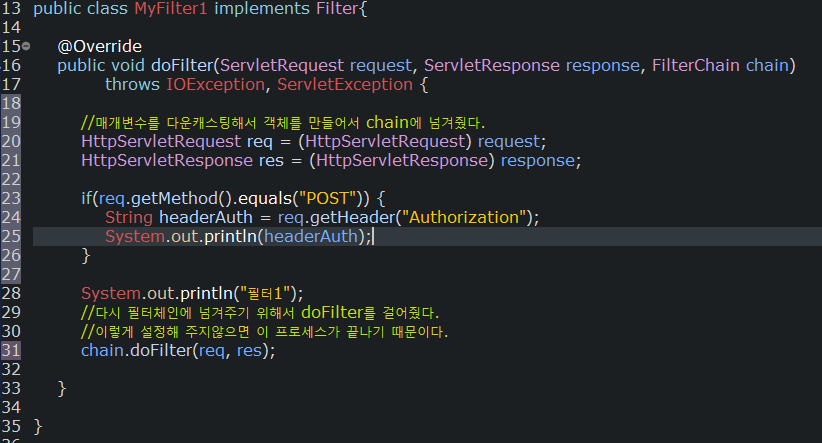Click the comment mentioning 프로세스
Viewport: 822px width, 443px height.
[265, 332]
